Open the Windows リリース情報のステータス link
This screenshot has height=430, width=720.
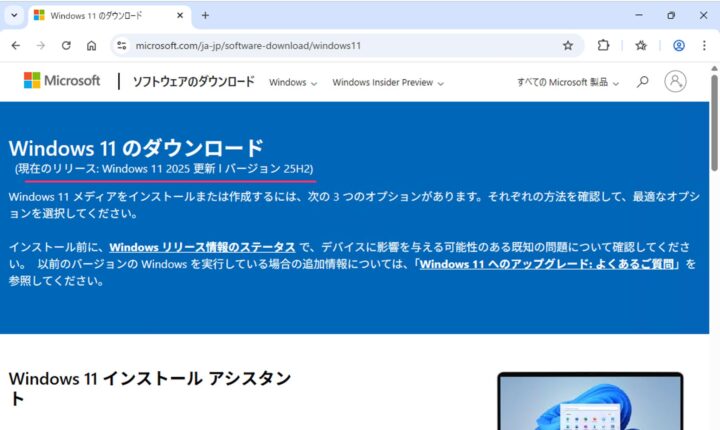(202, 247)
